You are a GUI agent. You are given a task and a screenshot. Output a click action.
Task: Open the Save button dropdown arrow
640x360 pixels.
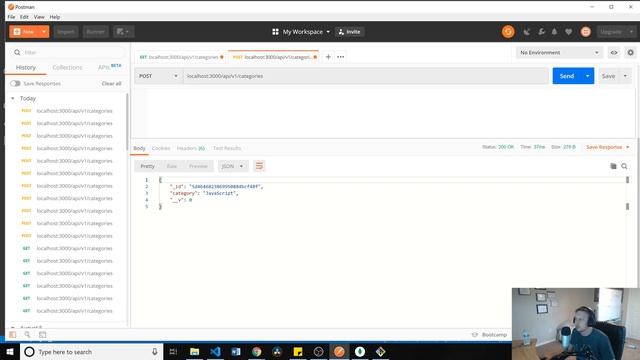pyautogui.click(x=625, y=76)
